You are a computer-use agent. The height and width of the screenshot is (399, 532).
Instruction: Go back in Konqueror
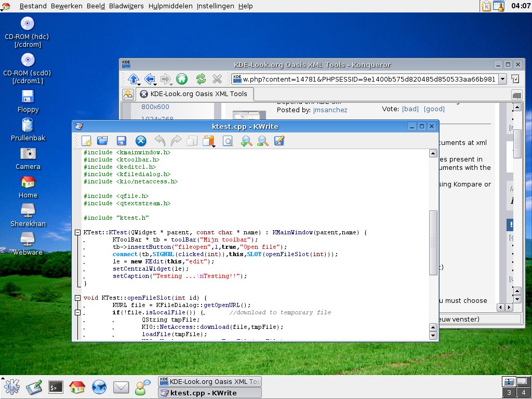[150, 79]
